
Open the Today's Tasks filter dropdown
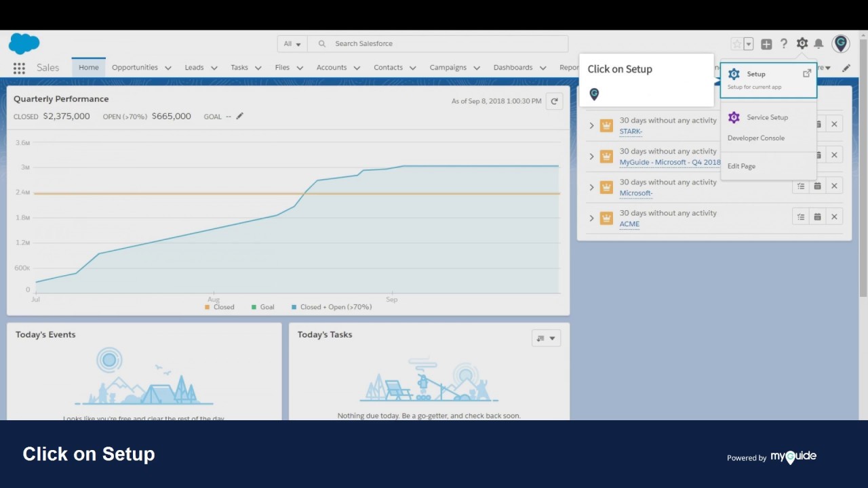(546, 338)
